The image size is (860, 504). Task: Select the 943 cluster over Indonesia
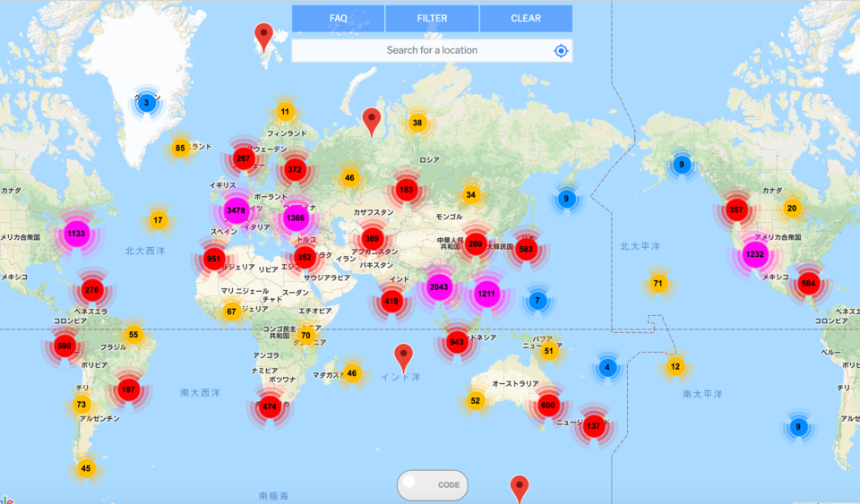[457, 342]
